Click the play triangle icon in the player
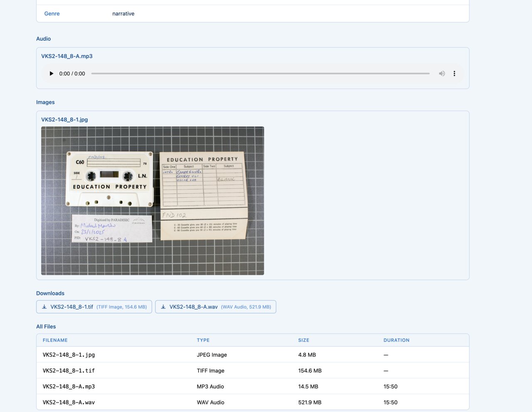Image resolution: width=532 pixels, height=412 pixels. (51, 74)
